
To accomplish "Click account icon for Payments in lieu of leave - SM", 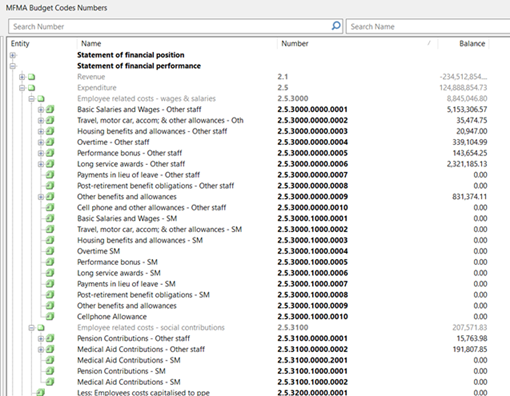I will point(50,284).
